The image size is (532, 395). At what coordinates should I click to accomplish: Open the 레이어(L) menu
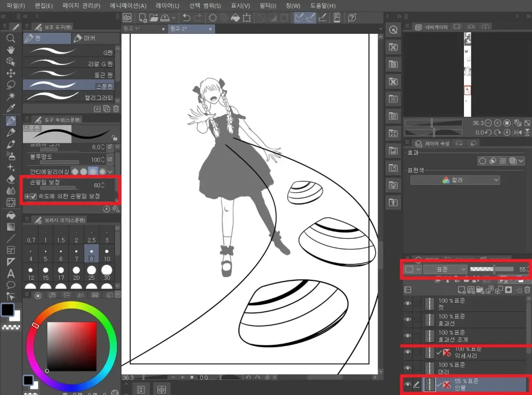167,6
